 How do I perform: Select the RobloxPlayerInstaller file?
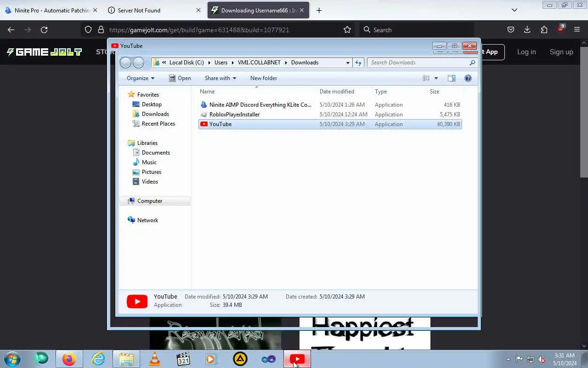(x=330, y=115)
